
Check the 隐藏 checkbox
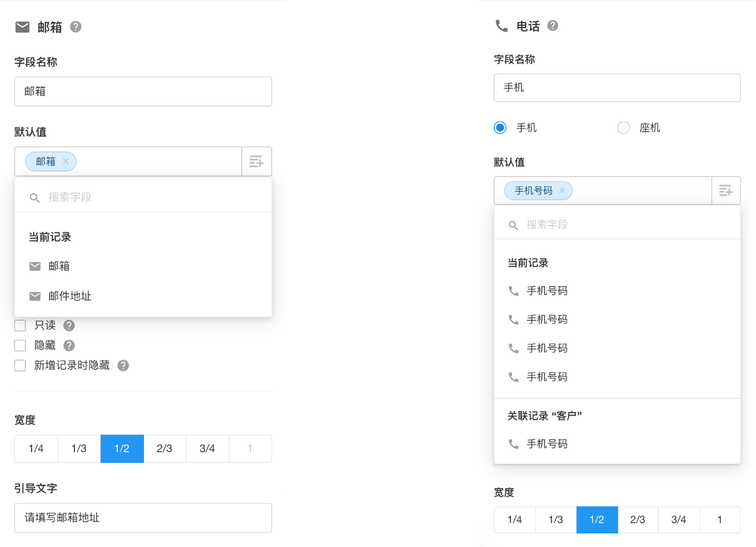[20, 345]
